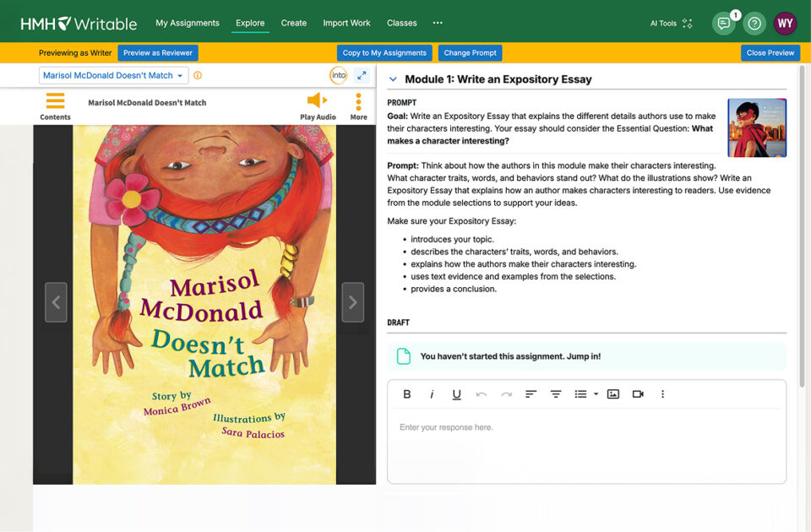Open the My Assignments tab
811x532 pixels.
pos(188,23)
